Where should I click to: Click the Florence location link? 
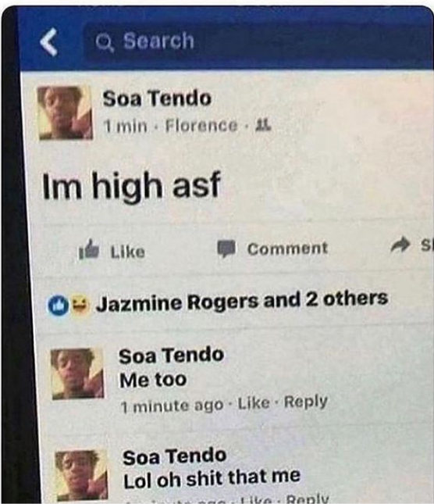coord(201,126)
